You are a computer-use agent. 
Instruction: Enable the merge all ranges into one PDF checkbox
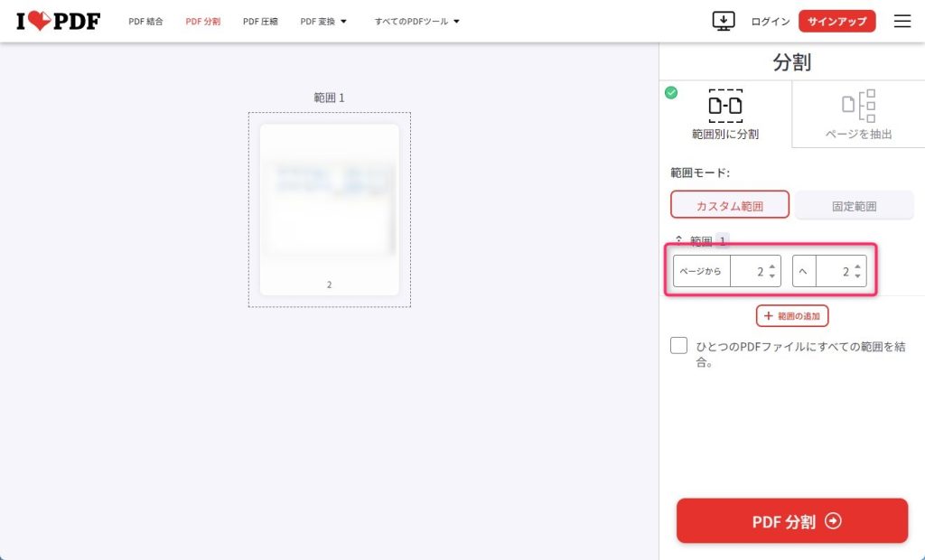tap(678, 346)
